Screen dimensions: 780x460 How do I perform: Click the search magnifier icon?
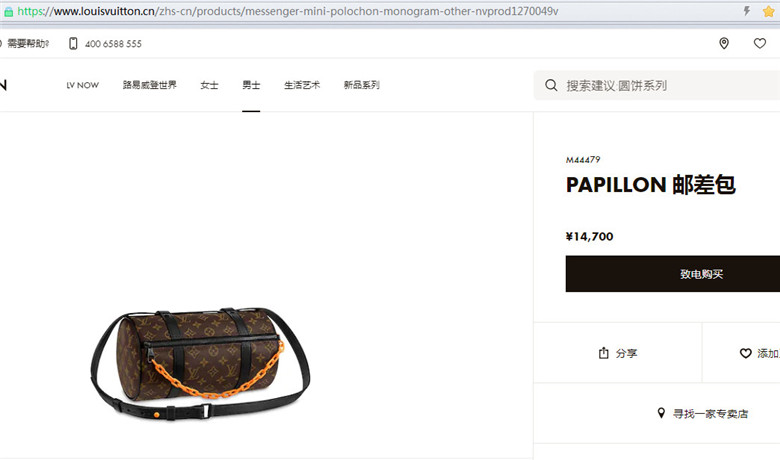pos(551,85)
